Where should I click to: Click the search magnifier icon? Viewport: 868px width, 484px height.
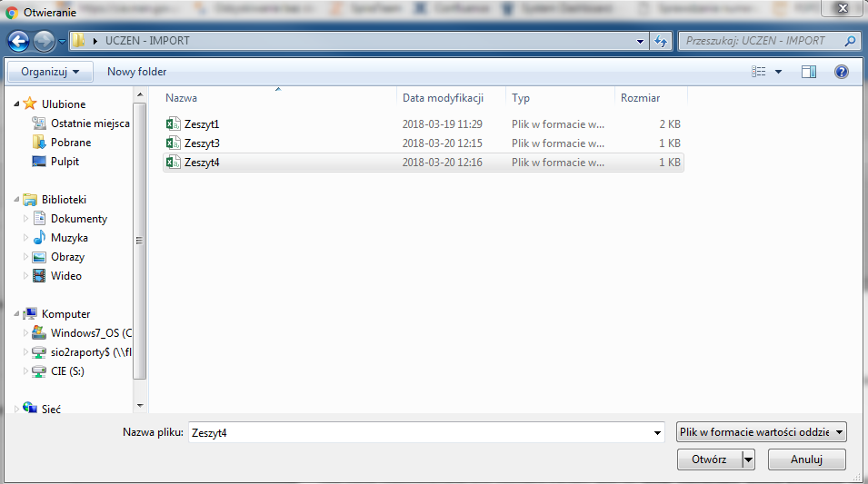850,41
